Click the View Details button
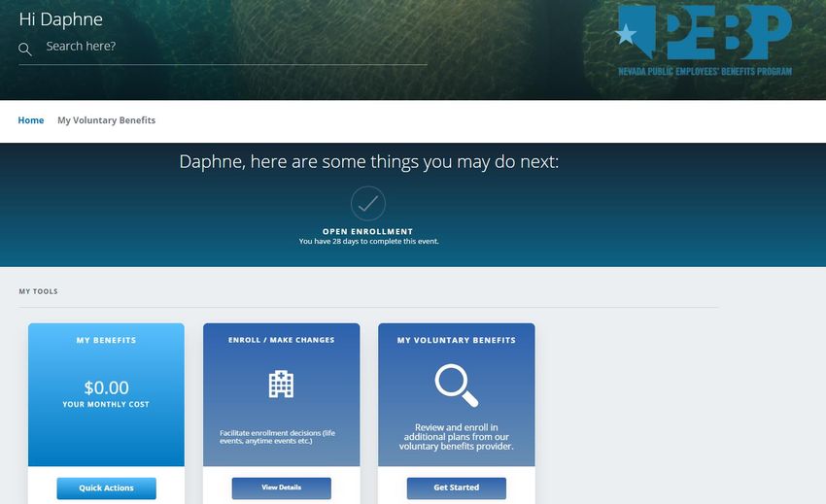 (x=281, y=487)
